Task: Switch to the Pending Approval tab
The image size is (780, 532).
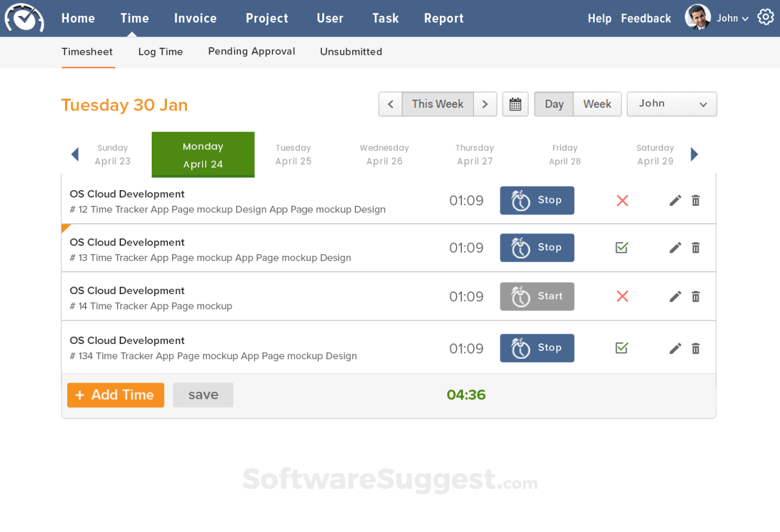Action: click(251, 51)
